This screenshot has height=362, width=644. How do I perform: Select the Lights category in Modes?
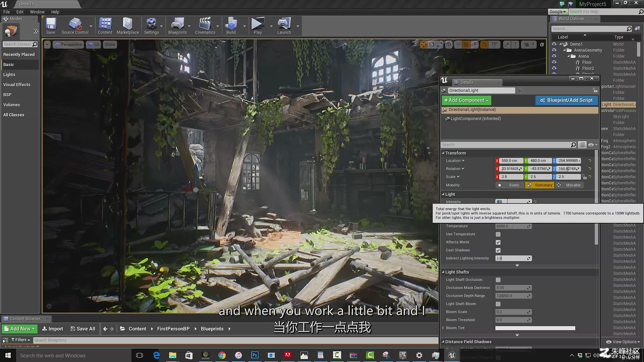coord(20,74)
